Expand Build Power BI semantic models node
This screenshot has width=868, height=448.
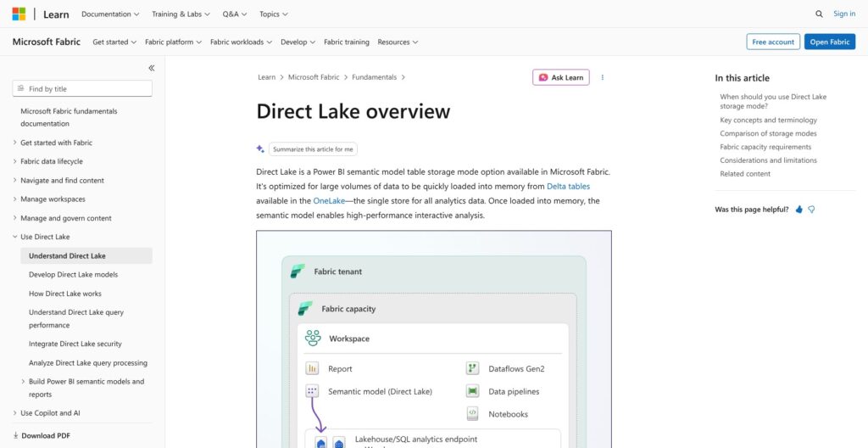pos(23,382)
